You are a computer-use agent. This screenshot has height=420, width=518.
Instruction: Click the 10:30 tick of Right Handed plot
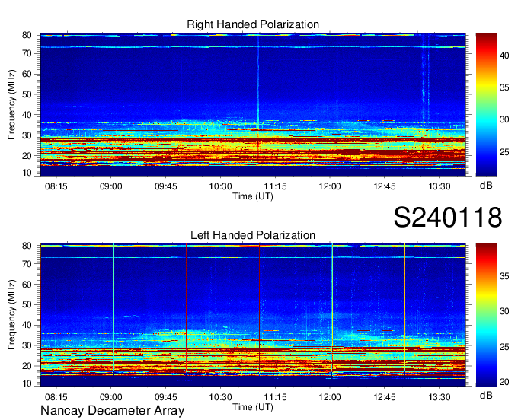(220, 186)
